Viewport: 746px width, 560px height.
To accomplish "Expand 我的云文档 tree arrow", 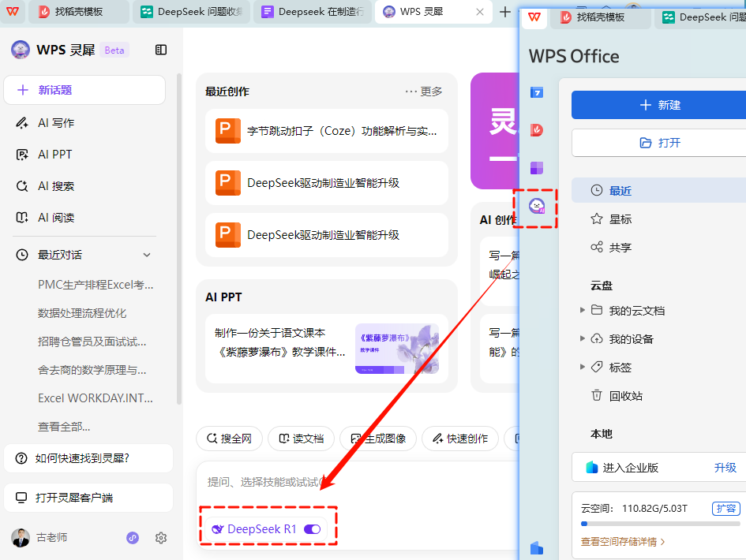I will coord(583,310).
